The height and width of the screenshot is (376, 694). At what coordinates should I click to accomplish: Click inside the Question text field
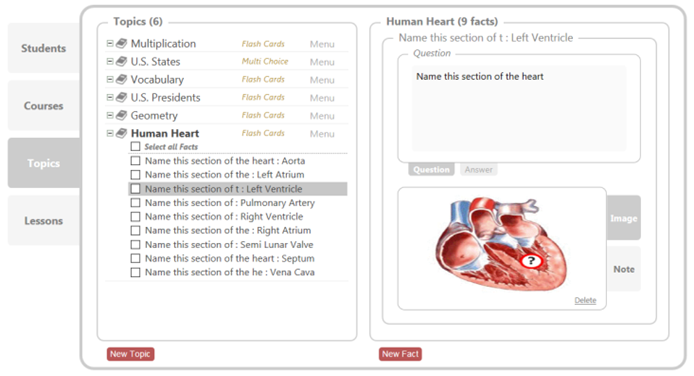tap(519, 109)
